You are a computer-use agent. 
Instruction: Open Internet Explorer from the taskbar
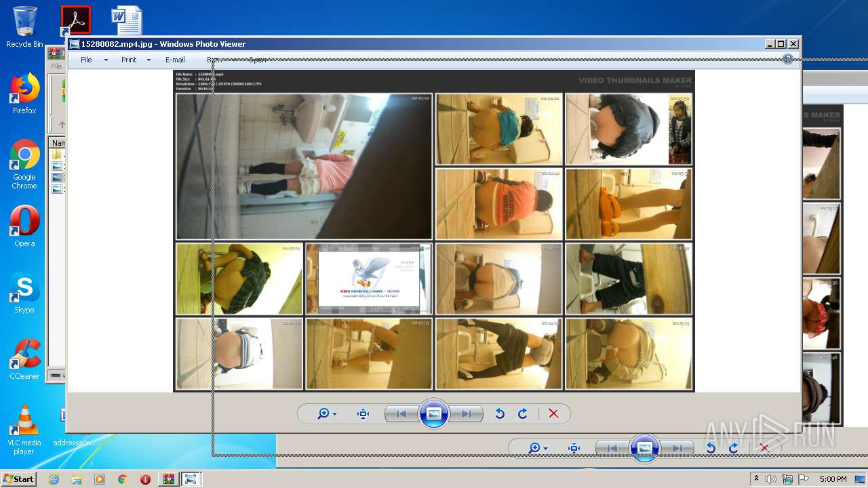click(x=54, y=479)
